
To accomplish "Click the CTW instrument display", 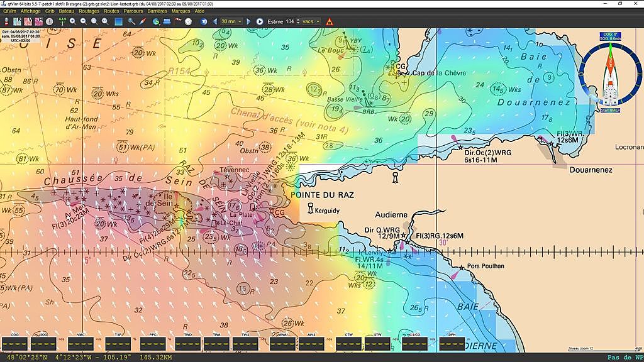I will [348, 344].
